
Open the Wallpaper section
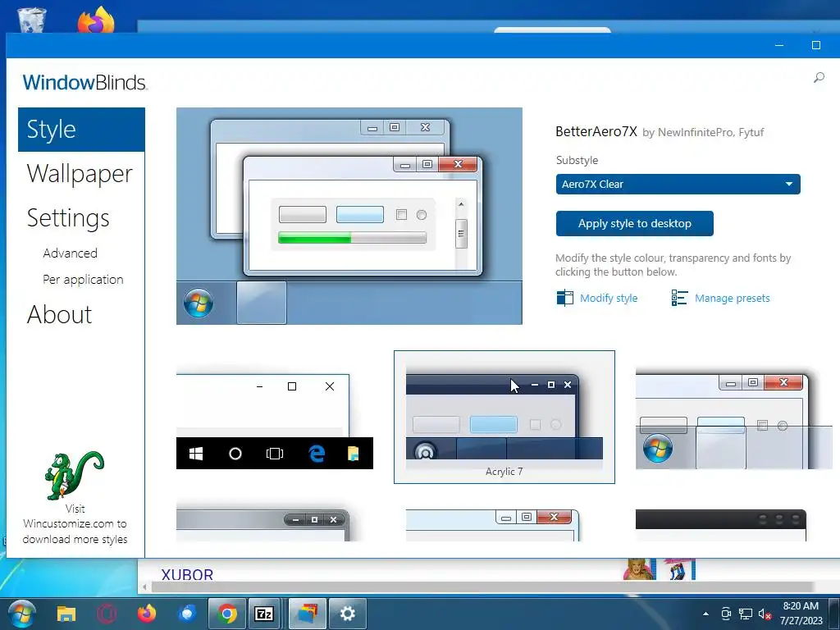coord(80,174)
